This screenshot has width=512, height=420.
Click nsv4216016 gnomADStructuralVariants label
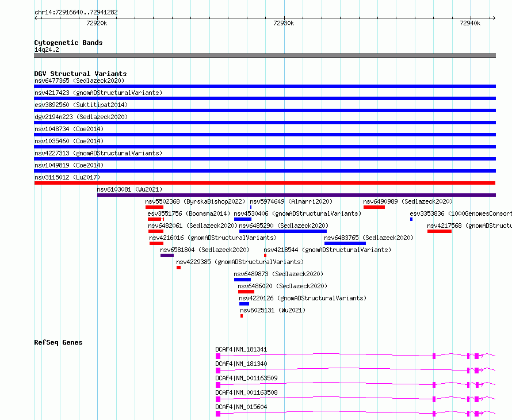pyautogui.click(x=213, y=238)
